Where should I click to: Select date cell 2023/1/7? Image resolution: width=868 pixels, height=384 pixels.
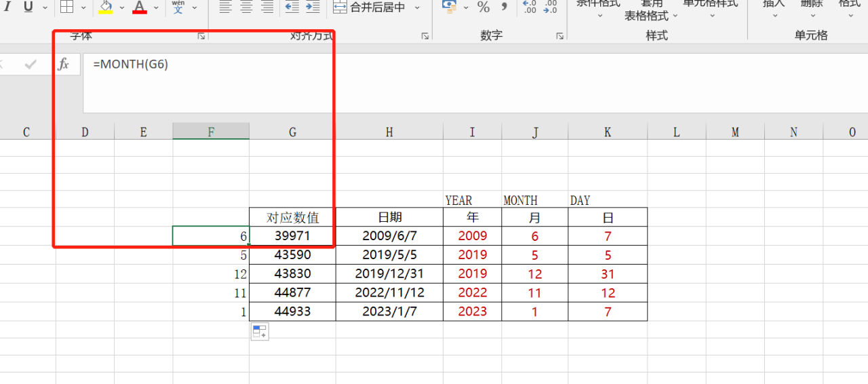[x=389, y=311]
